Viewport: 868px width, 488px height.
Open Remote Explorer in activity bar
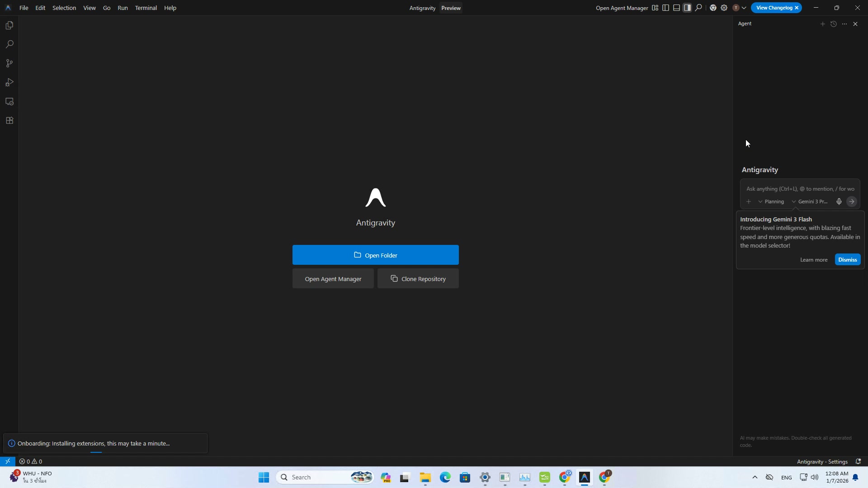coord(9,102)
